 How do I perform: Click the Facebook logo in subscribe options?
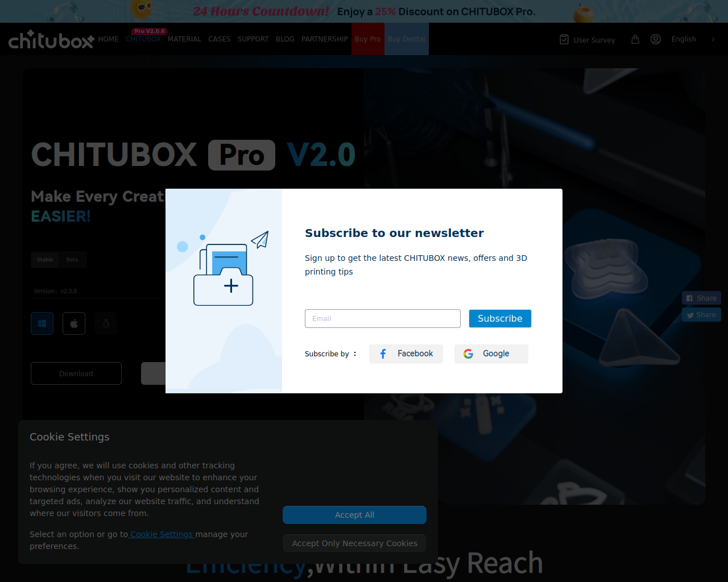[383, 354]
